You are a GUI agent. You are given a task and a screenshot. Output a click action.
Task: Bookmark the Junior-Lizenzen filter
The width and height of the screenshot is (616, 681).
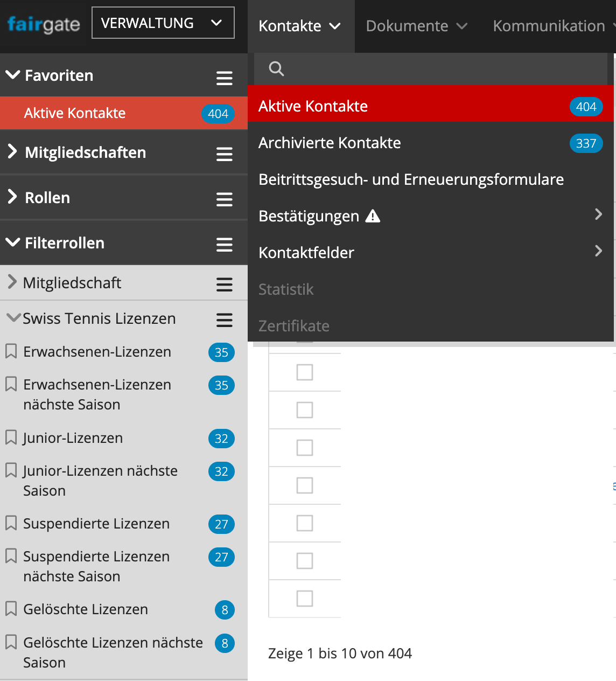[x=11, y=437]
